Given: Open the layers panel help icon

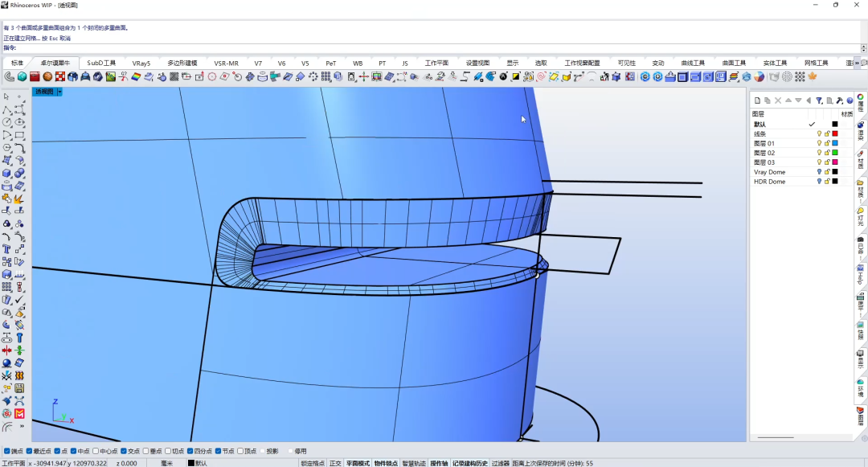Looking at the screenshot, I should (850, 100).
